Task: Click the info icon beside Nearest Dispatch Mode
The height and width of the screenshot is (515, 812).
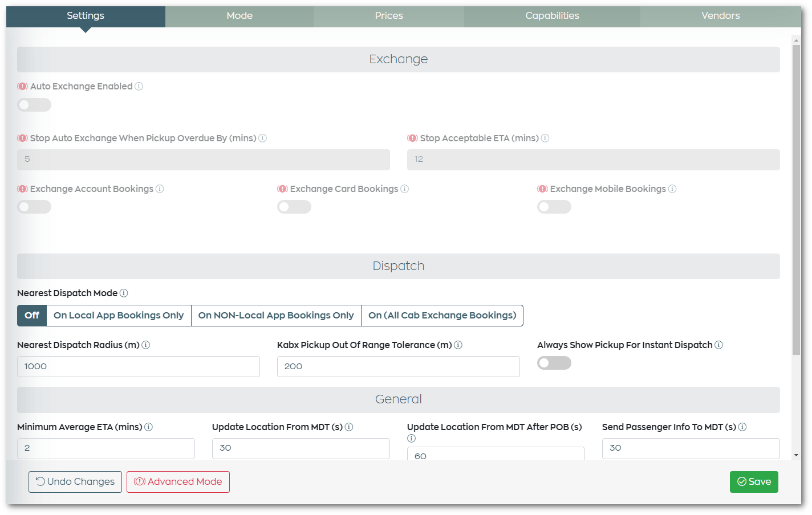Action: [x=124, y=293]
